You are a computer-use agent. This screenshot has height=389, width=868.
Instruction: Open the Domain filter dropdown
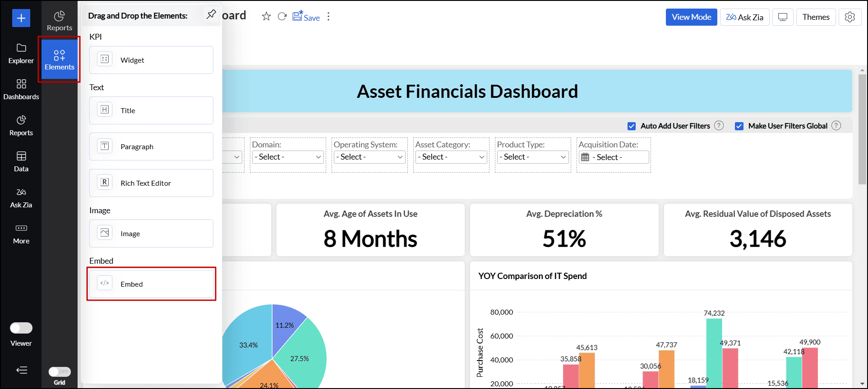tap(288, 157)
